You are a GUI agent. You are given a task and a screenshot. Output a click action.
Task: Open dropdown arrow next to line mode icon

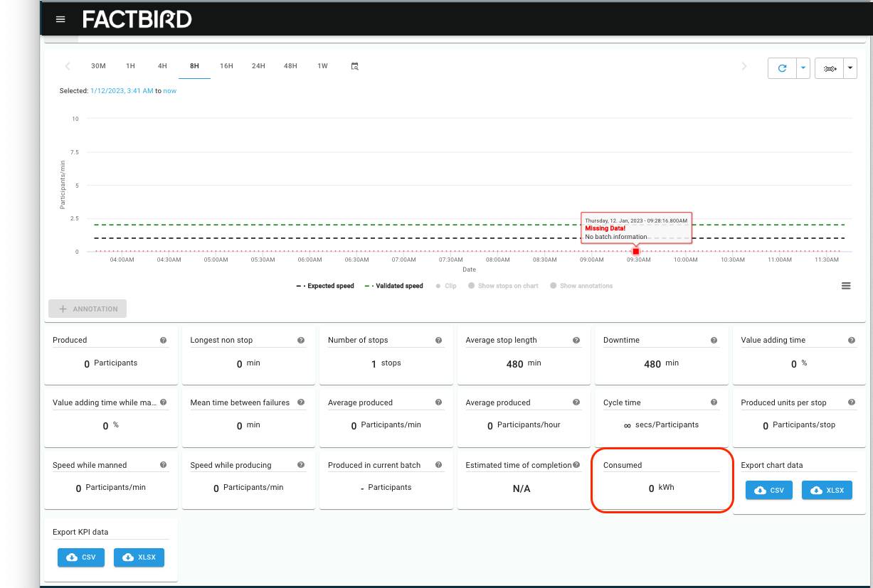(850, 68)
